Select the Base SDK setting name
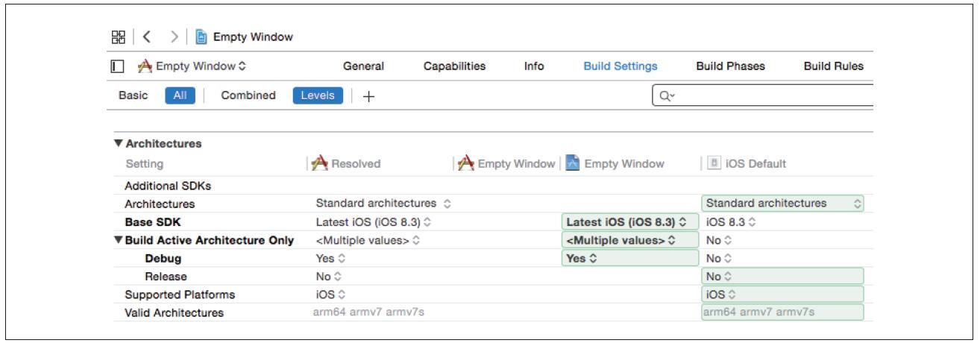The image size is (980, 346). tap(153, 222)
